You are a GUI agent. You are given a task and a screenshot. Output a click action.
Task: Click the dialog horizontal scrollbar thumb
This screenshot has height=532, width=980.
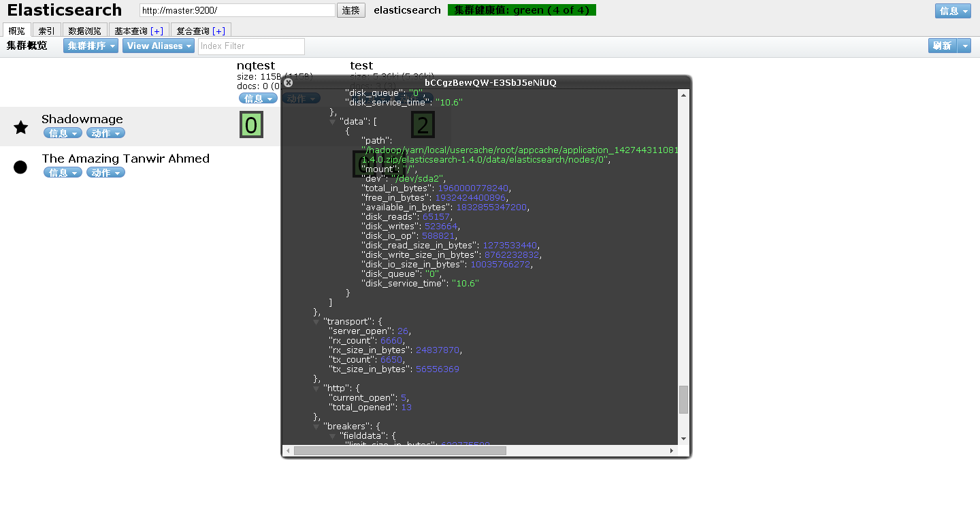400,450
